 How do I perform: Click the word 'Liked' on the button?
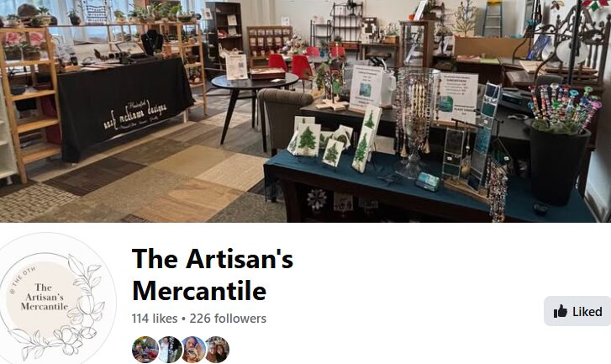point(587,311)
